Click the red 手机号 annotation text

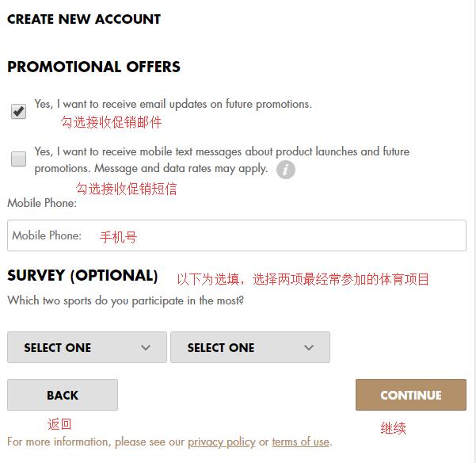[118, 237]
